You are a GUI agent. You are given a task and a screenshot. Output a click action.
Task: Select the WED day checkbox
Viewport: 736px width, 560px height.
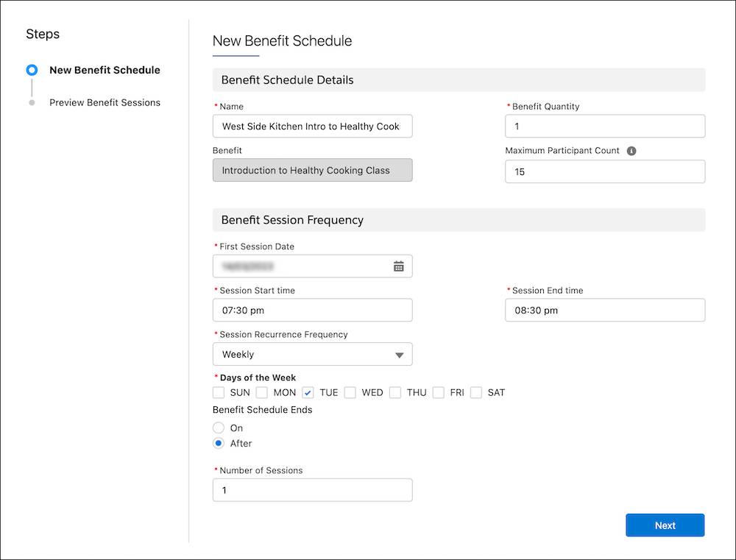pyautogui.click(x=350, y=393)
